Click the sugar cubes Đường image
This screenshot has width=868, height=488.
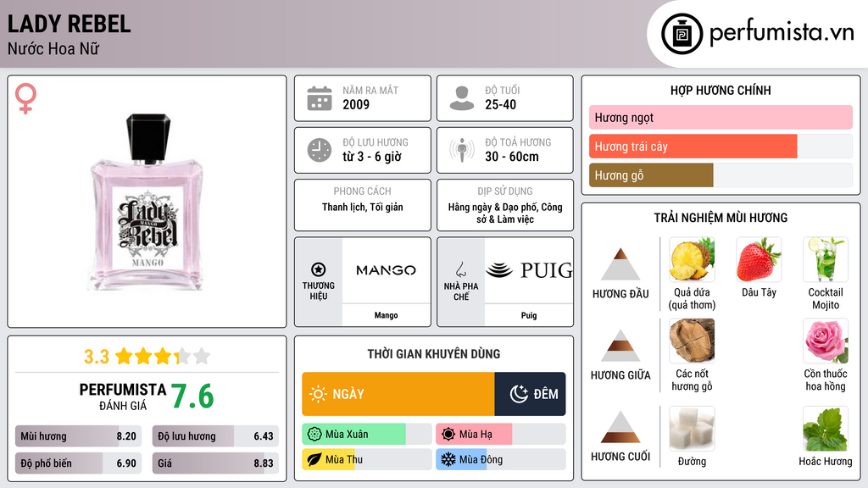pyautogui.click(x=692, y=429)
